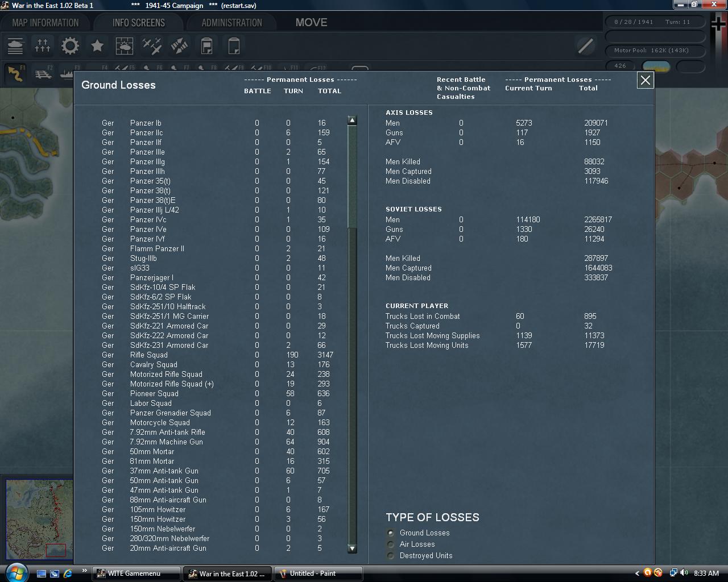Click the Motorcycle Squad row
The width and height of the screenshot is (728, 582).
point(218,422)
